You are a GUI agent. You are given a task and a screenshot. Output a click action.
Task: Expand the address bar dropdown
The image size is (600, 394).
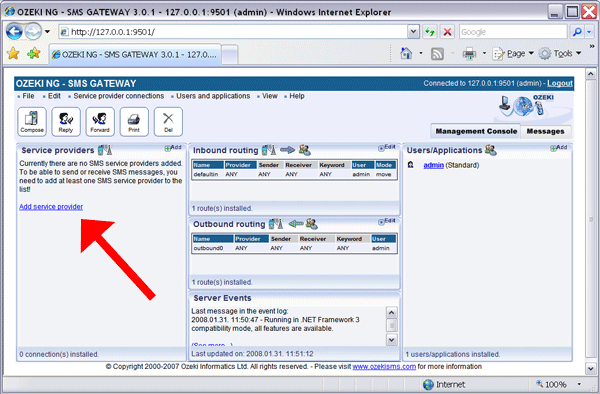pos(413,32)
